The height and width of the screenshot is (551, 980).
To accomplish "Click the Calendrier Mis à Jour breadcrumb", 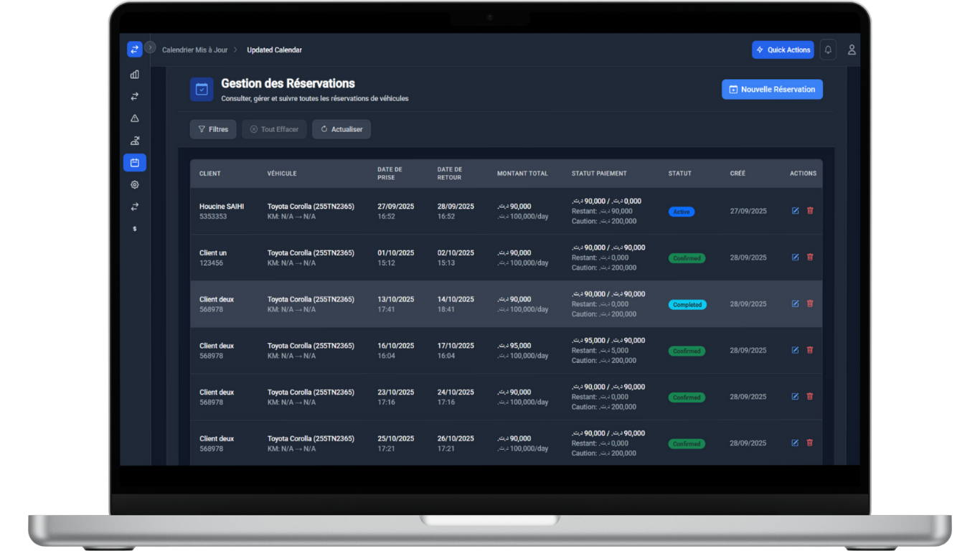I will pyautogui.click(x=194, y=50).
